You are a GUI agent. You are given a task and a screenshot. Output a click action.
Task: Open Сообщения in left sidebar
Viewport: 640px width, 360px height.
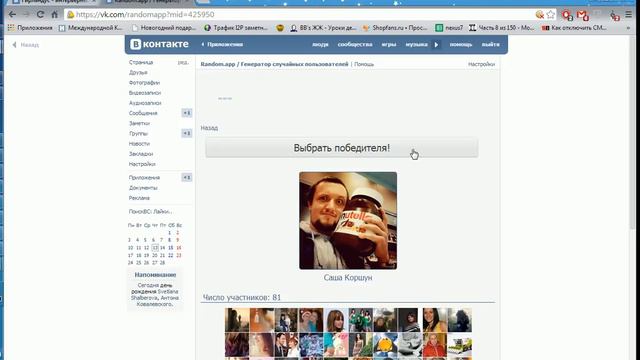[x=143, y=113]
